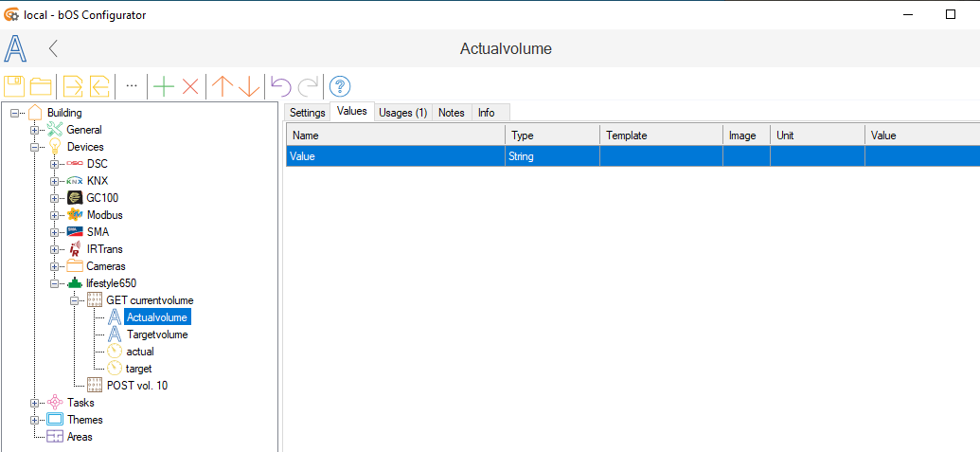Open Help with the question mark icon
Screen dimensions: 980x452
pos(340,86)
